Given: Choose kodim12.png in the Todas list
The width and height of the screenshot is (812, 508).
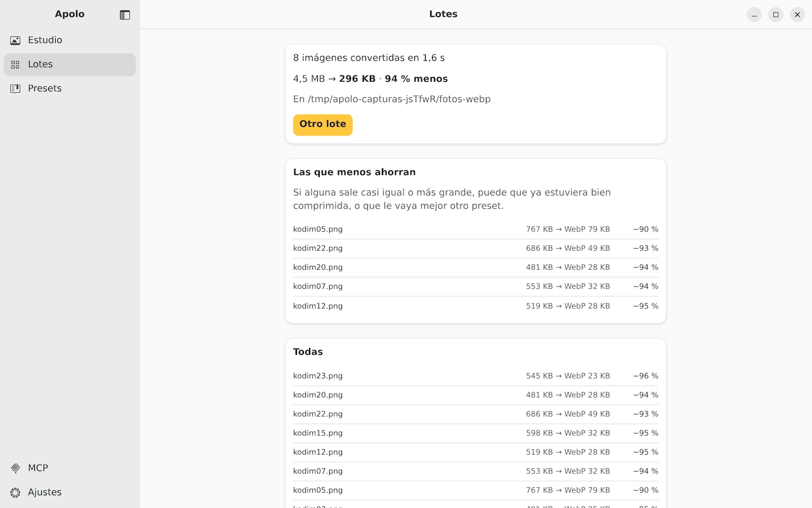Looking at the screenshot, I should pos(476,452).
